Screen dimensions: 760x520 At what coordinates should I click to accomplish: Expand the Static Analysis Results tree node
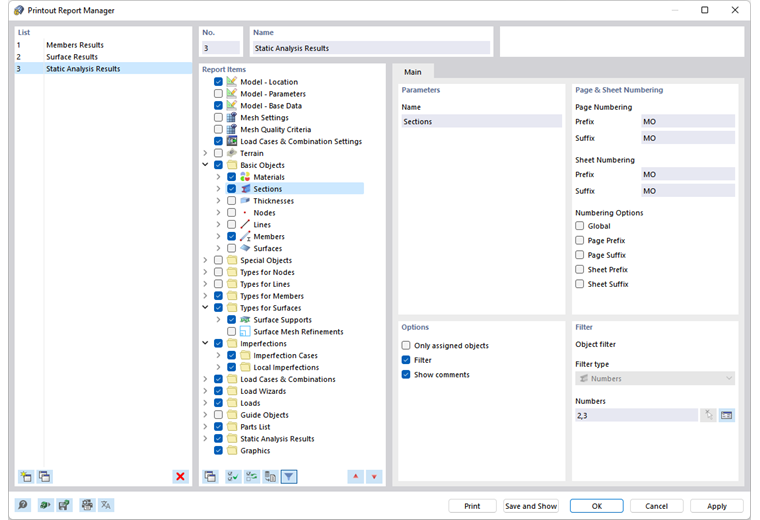click(x=206, y=439)
